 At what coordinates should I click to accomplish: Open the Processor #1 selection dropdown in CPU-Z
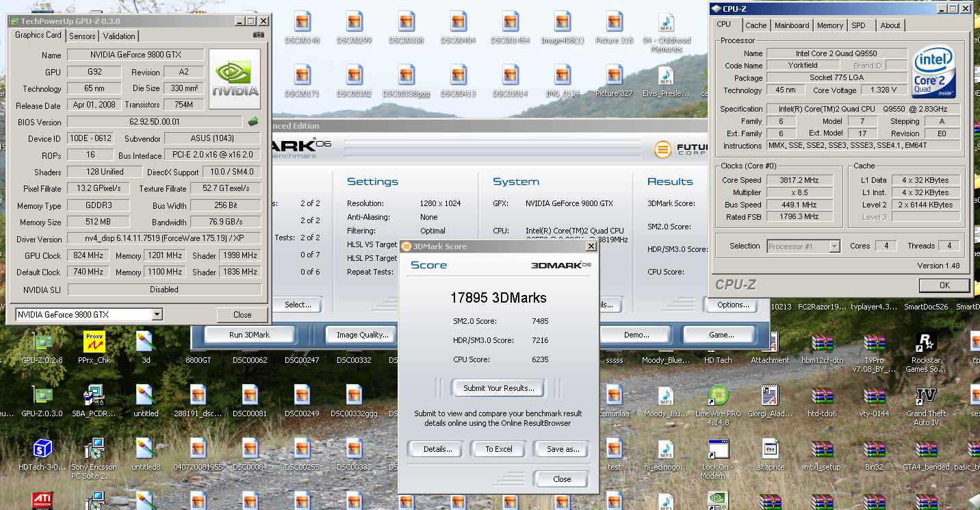tap(834, 246)
